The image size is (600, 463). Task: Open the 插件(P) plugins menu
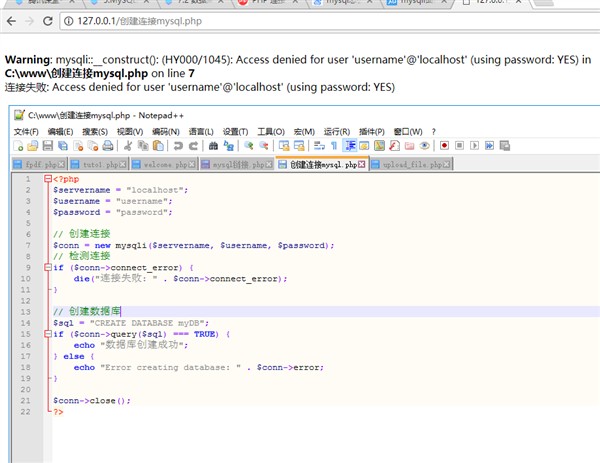click(x=371, y=131)
